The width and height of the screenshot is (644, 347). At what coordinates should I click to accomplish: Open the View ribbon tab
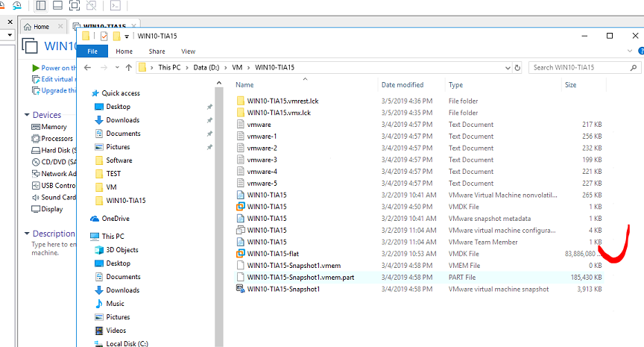point(188,51)
